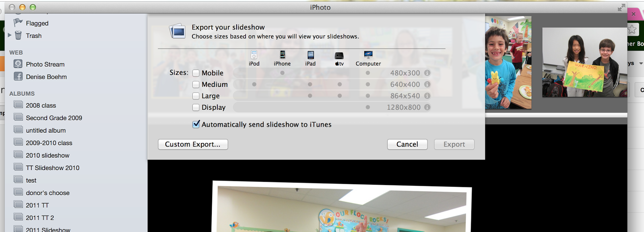This screenshot has width=644, height=232.
Task: Enter full screen with the arrows icon
Action: (621, 7)
